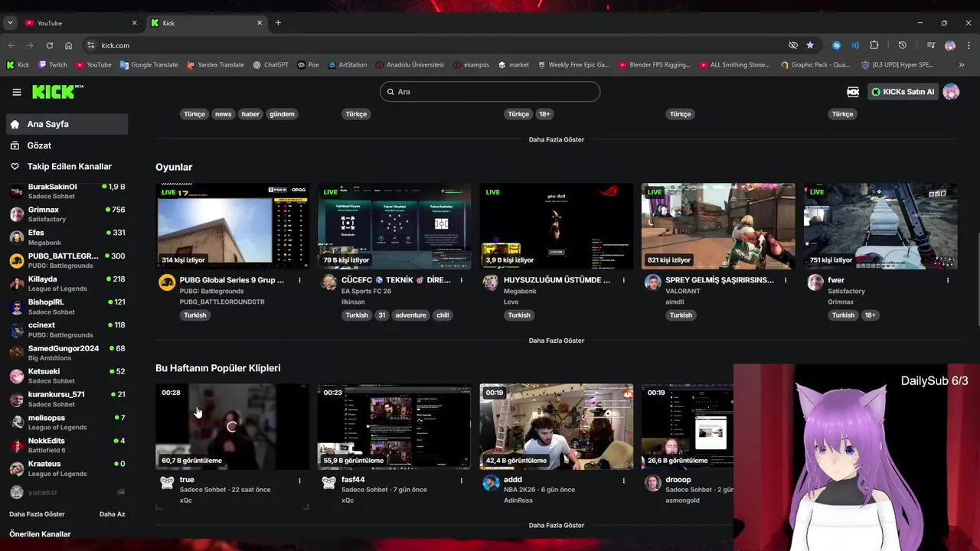980x551 pixels.
Task: Click the KICK logo in header
Action: [x=57, y=92]
